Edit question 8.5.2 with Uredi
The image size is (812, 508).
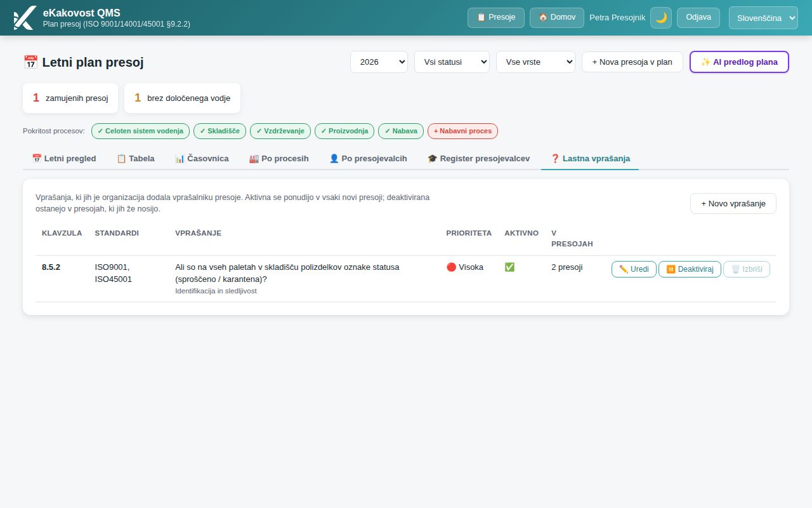coord(634,269)
